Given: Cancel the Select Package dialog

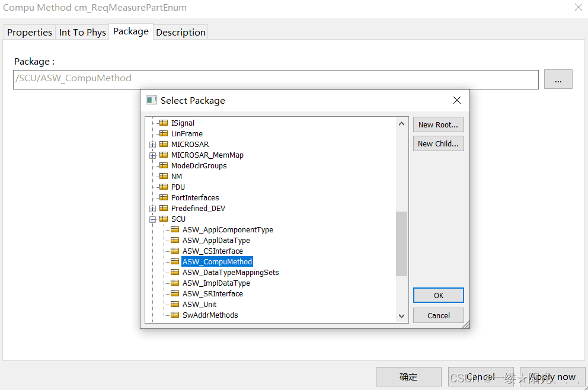Looking at the screenshot, I should [439, 315].
